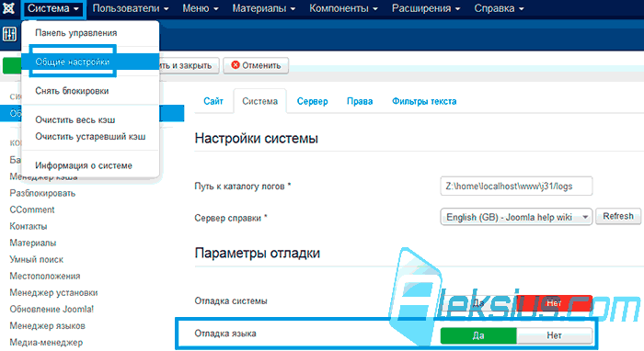Click the Refresh button
This screenshot has height=351, width=644.
point(618,216)
